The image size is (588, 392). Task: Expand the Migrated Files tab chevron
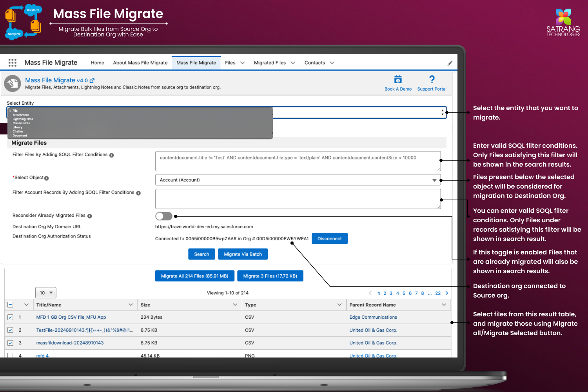(293, 63)
